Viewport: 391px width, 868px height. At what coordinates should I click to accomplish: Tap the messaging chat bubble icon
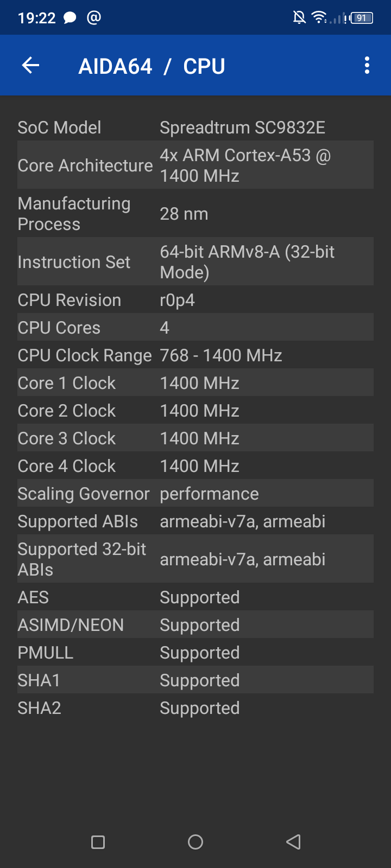tap(70, 17)
